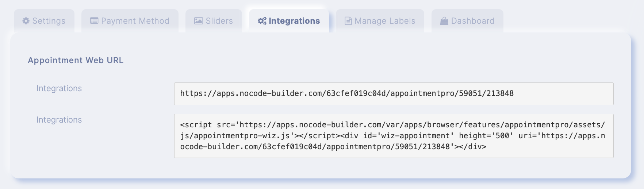Click the first Integrations field label
This screenshot has height=189, width=644.
tap(59, 88)
